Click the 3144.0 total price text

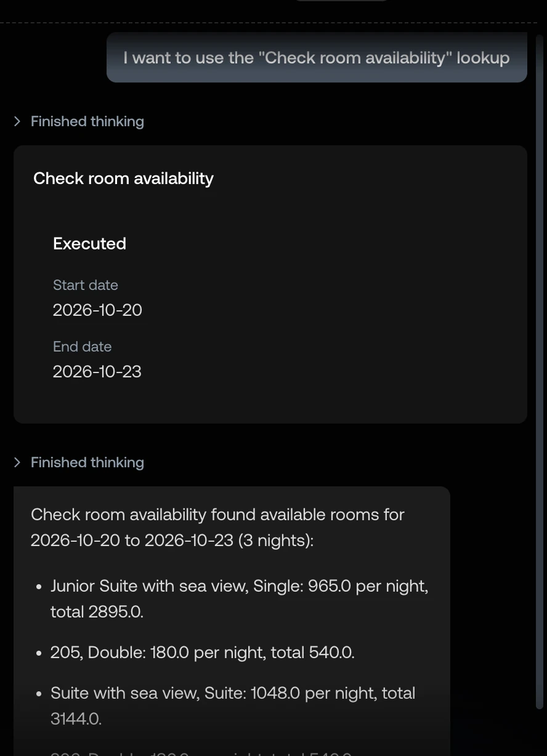[76, 719]
